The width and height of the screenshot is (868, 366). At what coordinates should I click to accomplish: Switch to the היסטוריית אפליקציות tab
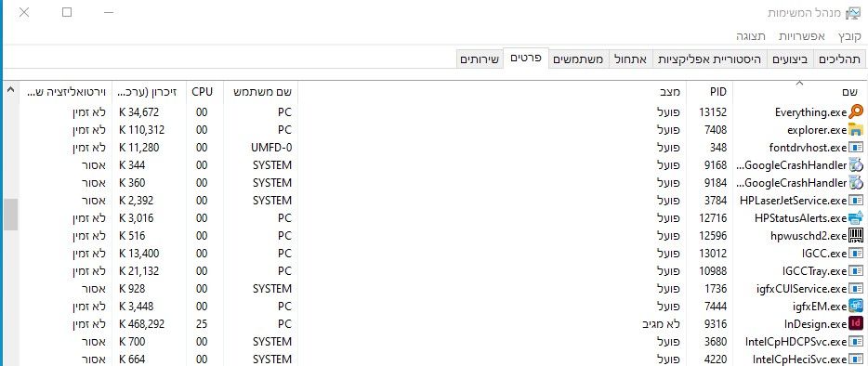point(710,59)
